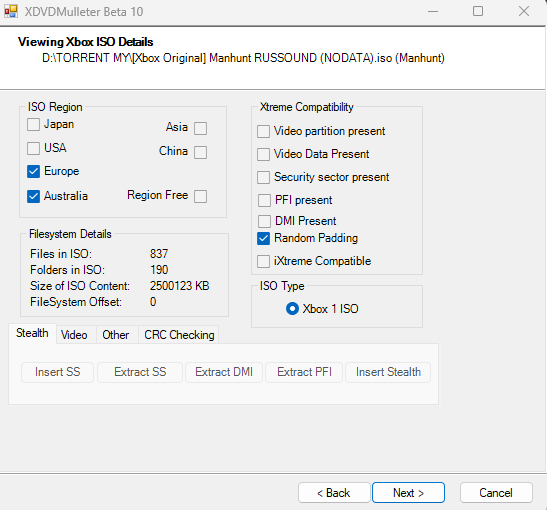Proceed with the Next > button
This screenshot has height=510, width=547.
409,493
